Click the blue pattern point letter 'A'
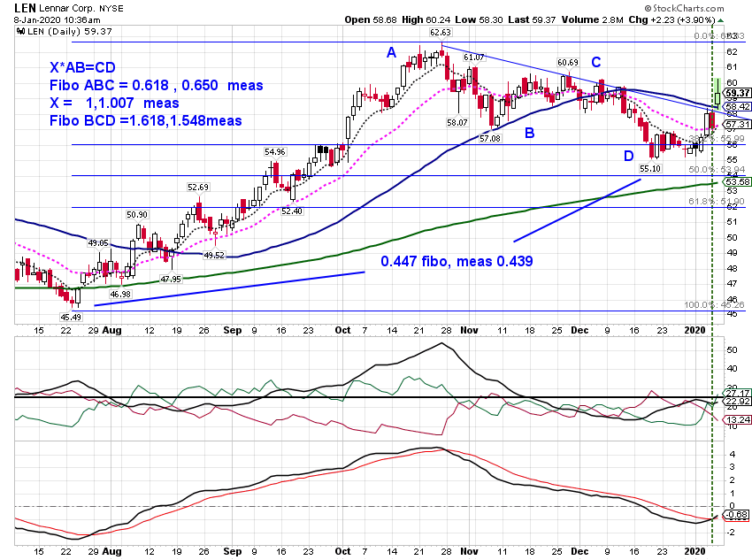 pos(391,53)
